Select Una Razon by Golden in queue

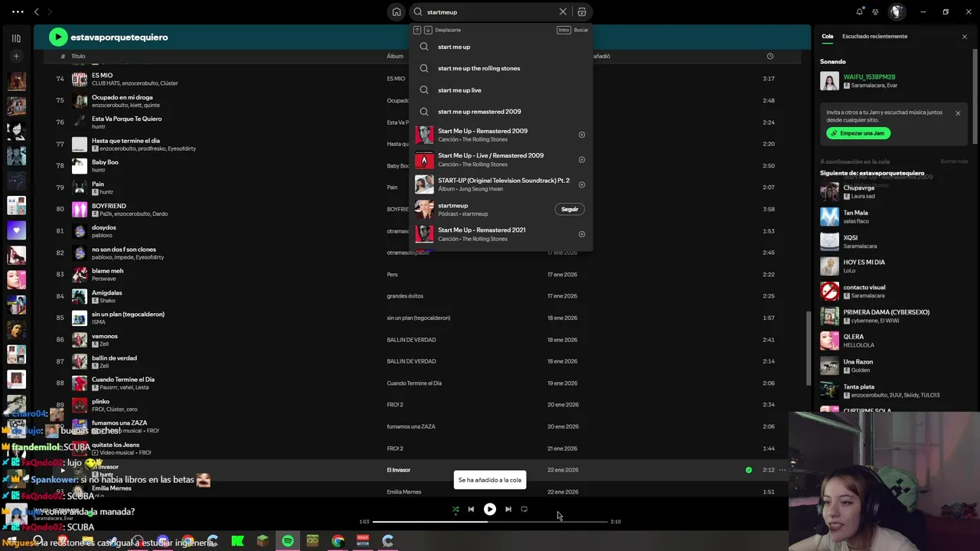pos(893,366)
